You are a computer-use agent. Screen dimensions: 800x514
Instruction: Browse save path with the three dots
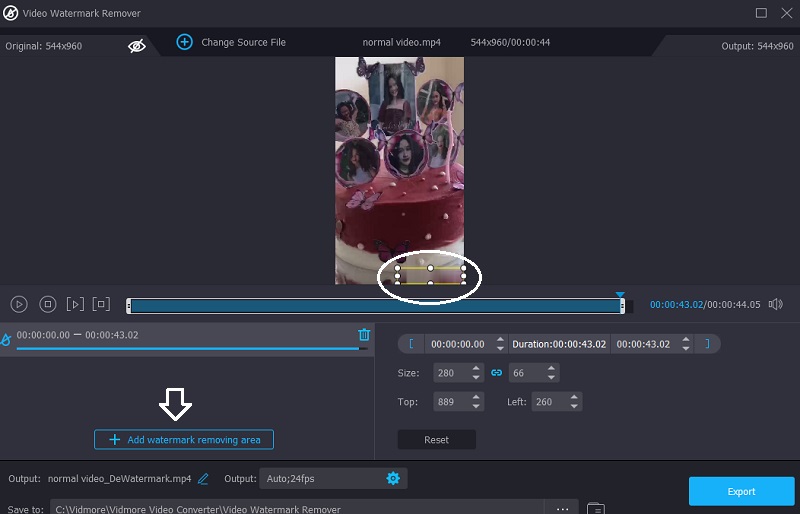(x=562, y=508)
